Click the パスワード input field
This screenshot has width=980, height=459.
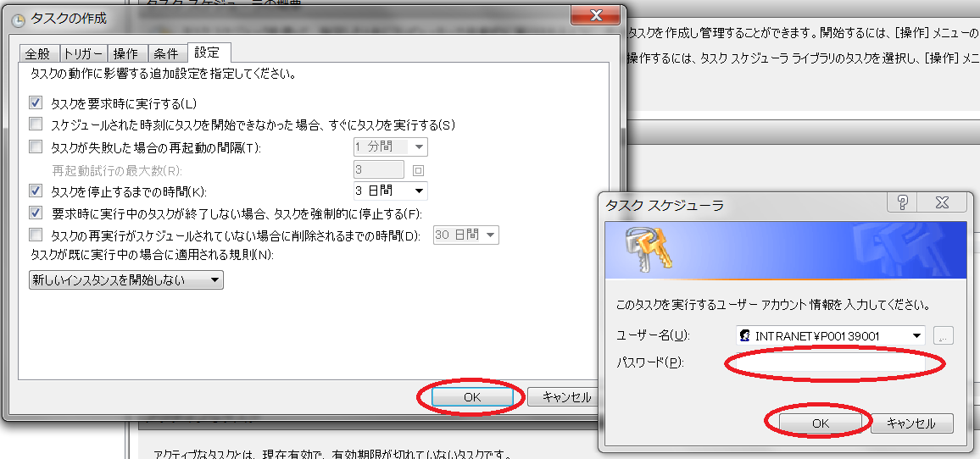coord(831,363)
